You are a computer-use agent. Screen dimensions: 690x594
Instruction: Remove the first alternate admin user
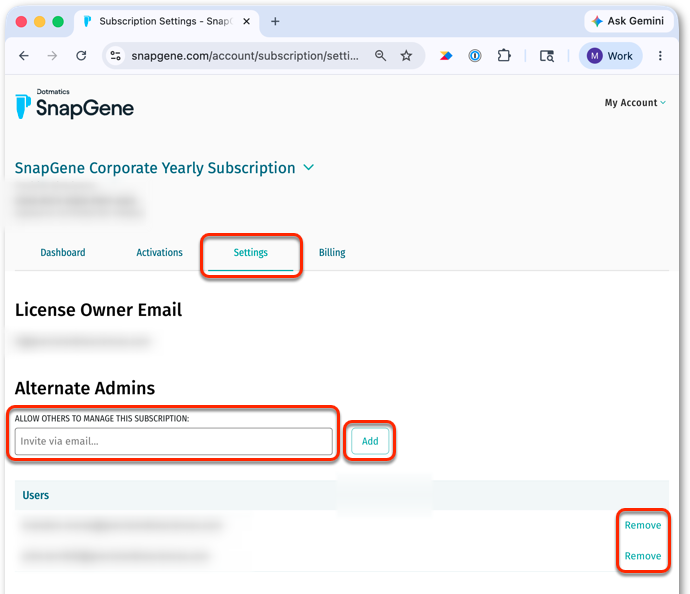point(643,525)
